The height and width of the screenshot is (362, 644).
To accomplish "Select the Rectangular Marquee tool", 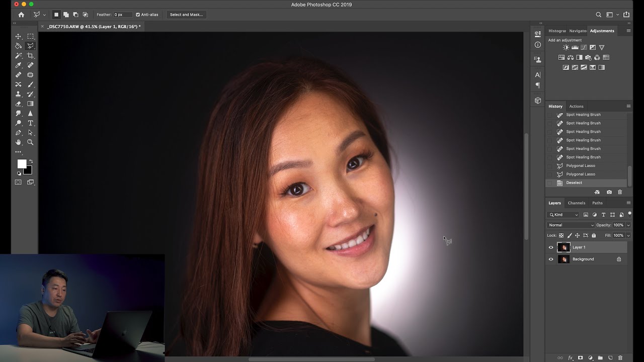I will tap(30, 36).
